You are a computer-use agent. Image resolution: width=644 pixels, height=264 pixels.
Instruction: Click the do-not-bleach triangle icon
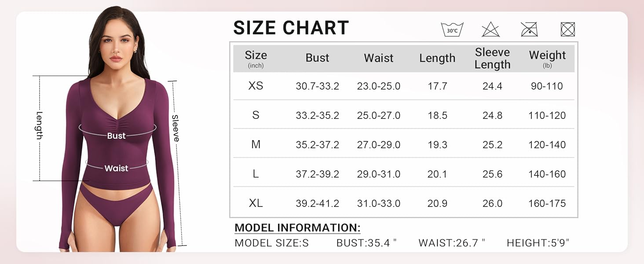coord(490,29)
